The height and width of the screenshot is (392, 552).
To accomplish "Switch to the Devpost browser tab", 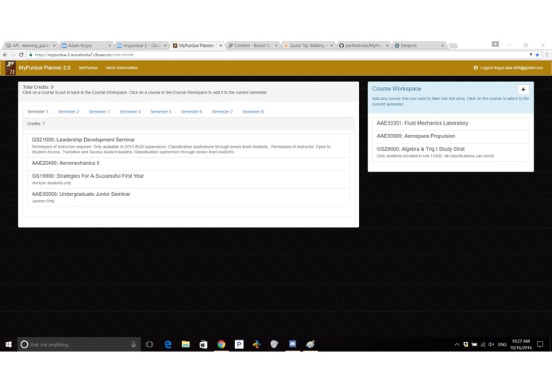I will [x=419, y=45].
